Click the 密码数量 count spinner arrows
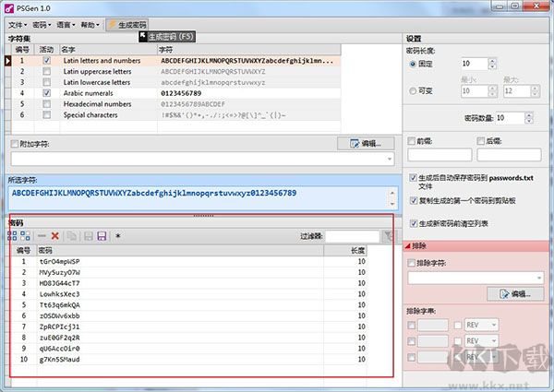The image size is (554, 392). [x=528, y=118]
